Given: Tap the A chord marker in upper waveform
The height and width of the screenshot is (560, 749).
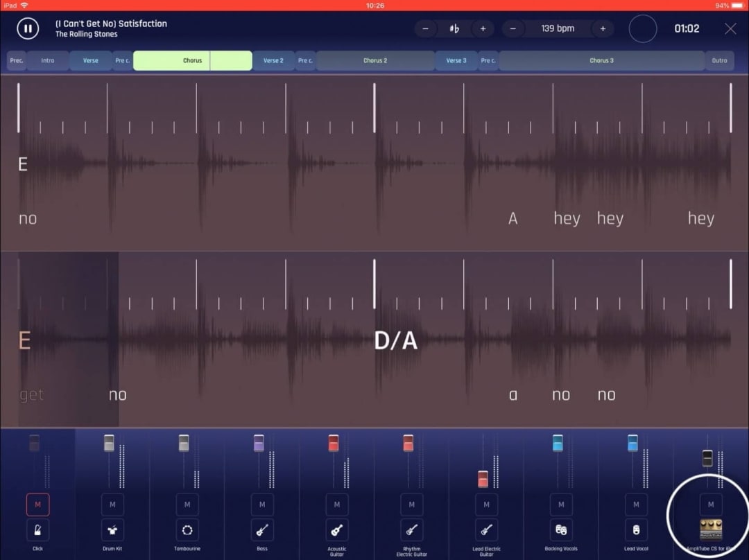Looking at the screenshot, I should [x=513, y=218].
